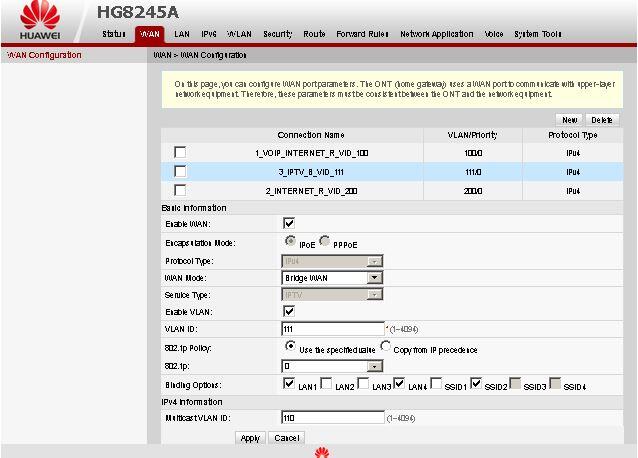Toggle the SSID2 binding checkbox
This screenshot has height=458, width=638.
[x=476, y=383]
